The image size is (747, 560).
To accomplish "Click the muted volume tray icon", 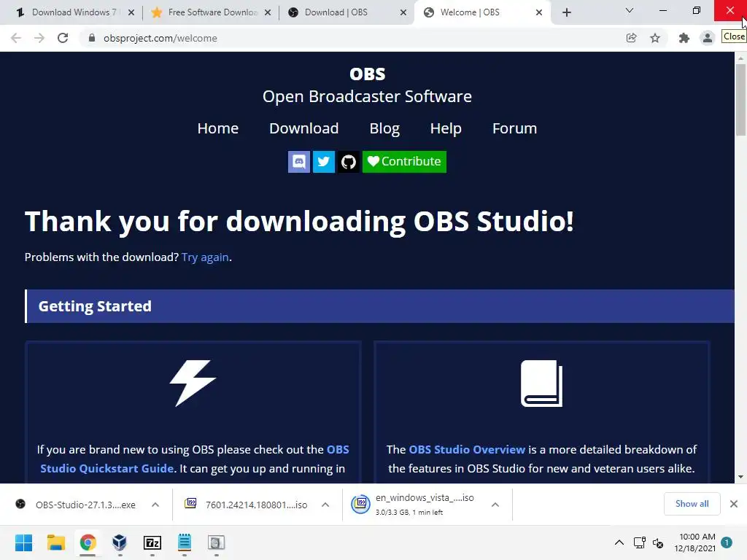I will 658,542.
